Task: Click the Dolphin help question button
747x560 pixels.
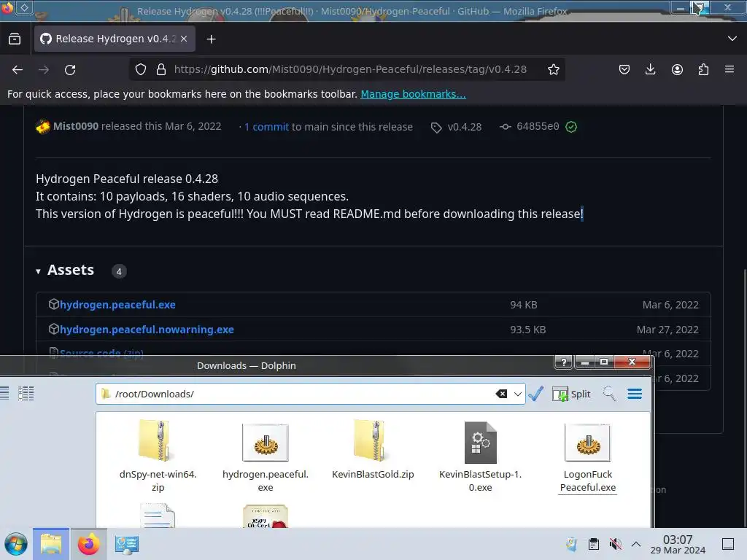Action: tap(564, 362)
